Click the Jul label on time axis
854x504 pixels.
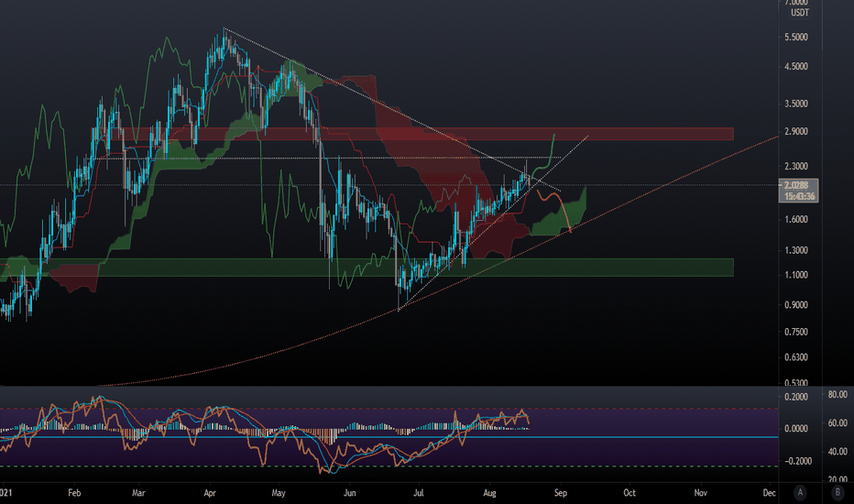tap(418, 493)
